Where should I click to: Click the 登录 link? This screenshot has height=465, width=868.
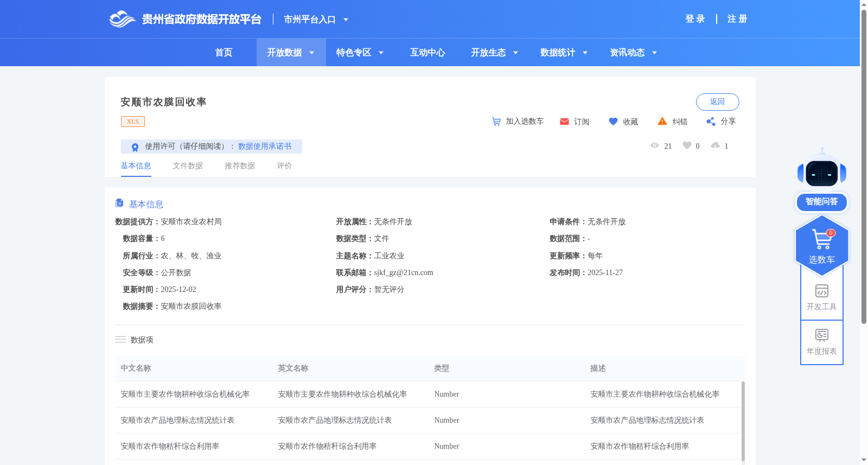pyautogui.click(x=695, y=19)
